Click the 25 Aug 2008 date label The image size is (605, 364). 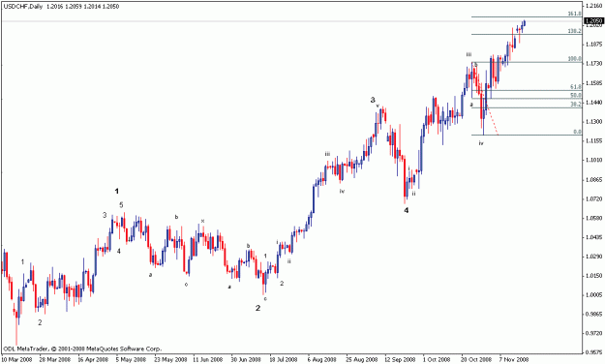pyautogui.click(x=361, y=359)
